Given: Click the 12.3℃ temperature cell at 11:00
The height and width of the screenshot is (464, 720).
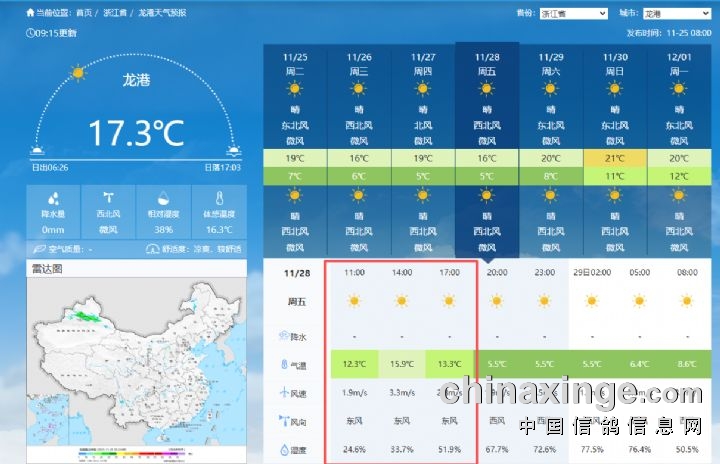Looking at the screenshot, I should pyautogui.click(x=353, y=365).
